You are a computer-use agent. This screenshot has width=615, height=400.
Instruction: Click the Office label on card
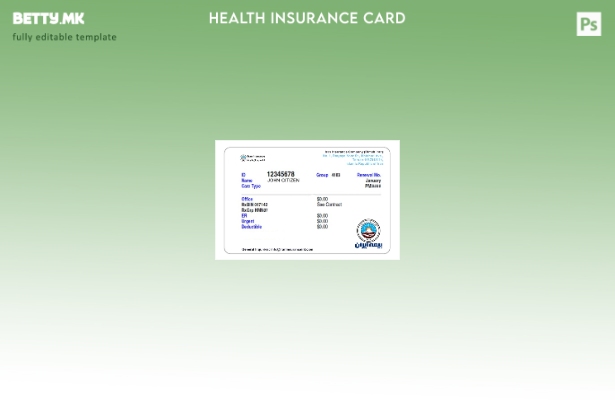247,199
